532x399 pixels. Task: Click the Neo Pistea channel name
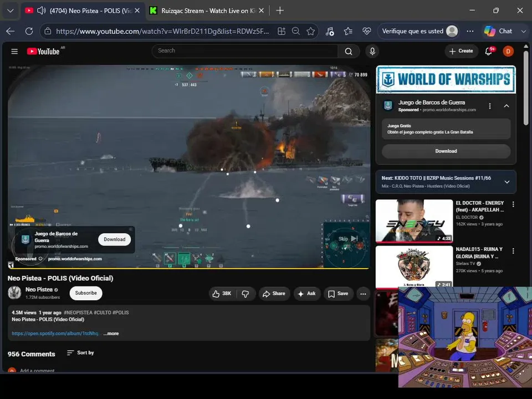[x=39, y=289]
